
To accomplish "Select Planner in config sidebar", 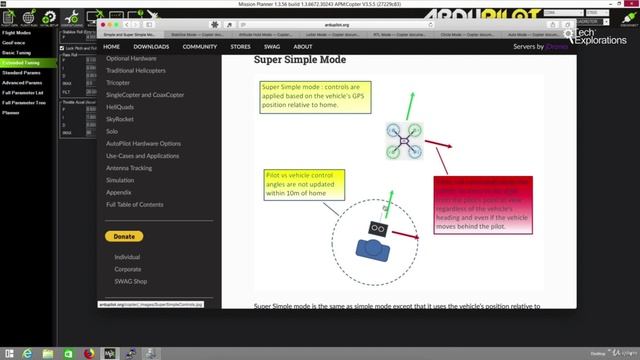I will pos(11,113).
